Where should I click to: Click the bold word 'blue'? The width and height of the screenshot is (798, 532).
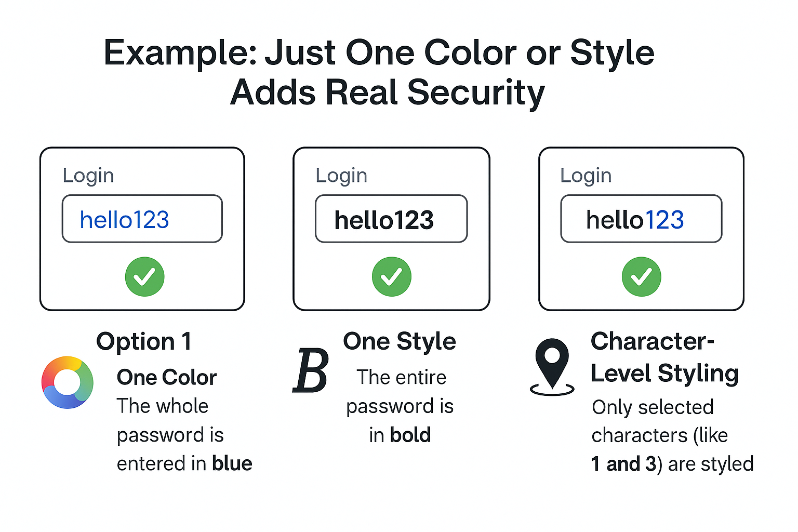pos(232,463)
